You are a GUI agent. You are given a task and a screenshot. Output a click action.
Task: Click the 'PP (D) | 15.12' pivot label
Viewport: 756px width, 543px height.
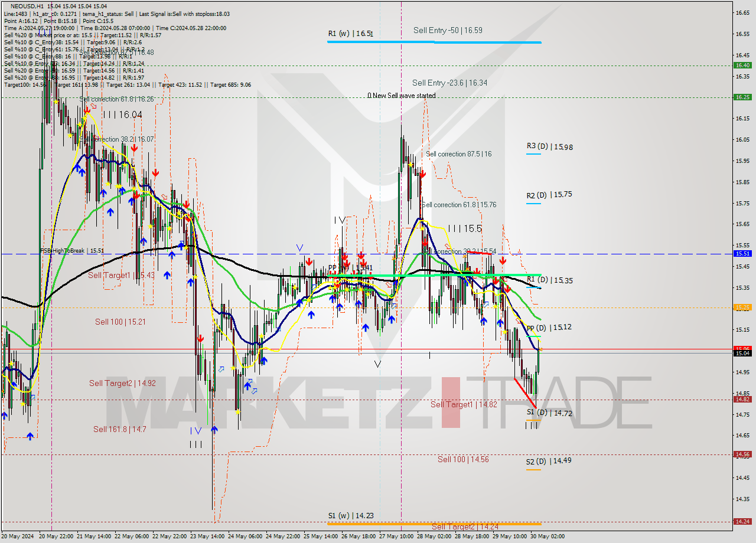pyautogui.click(x=549, y=328)
